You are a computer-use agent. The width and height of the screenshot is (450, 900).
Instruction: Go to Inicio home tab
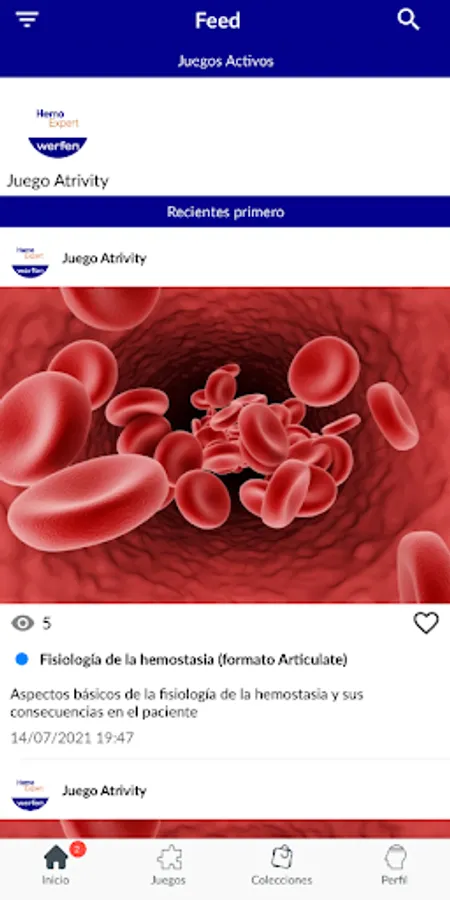(56, 865)
